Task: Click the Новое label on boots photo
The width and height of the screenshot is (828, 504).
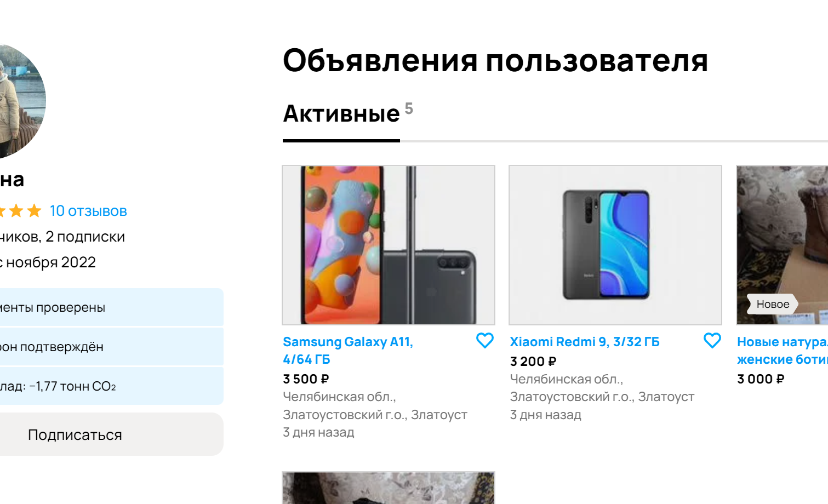Action: pyautogui.click(x=773, y=304)
